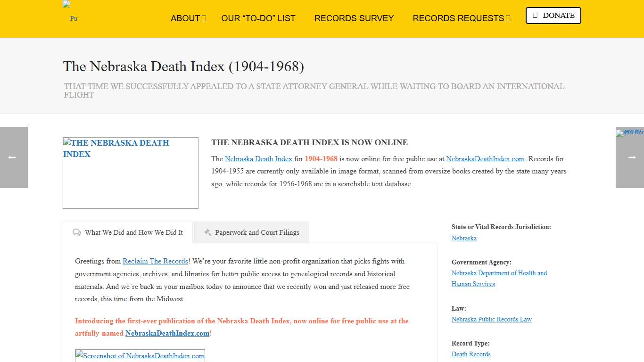Click the Nebraska Death Index image thumbnail
The width and height of the screenshot is (644, 362).
click(130, 173)
